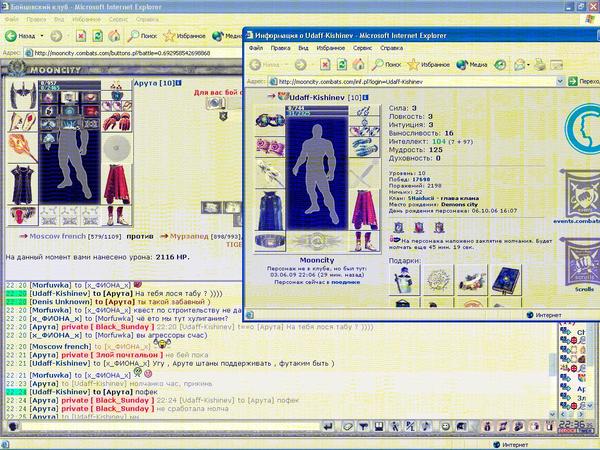
Task: Send chat message with Enter arrow icon
Action: 328,426
